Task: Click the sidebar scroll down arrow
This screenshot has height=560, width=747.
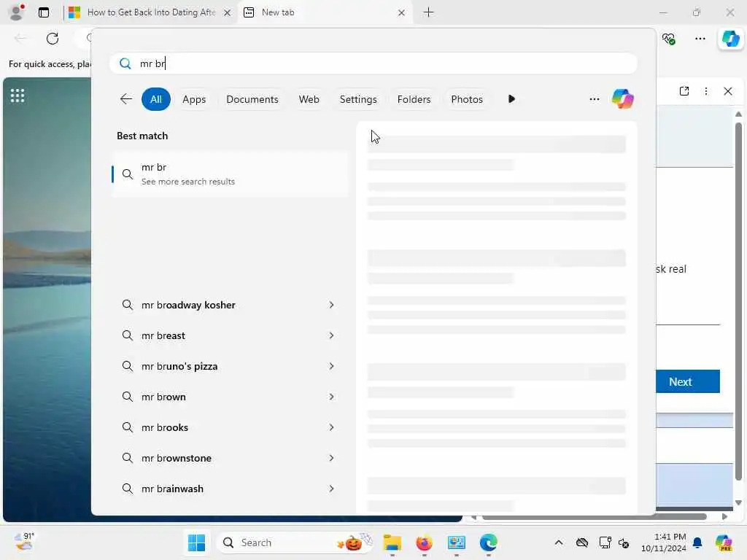Action: [x=738, y=503]
